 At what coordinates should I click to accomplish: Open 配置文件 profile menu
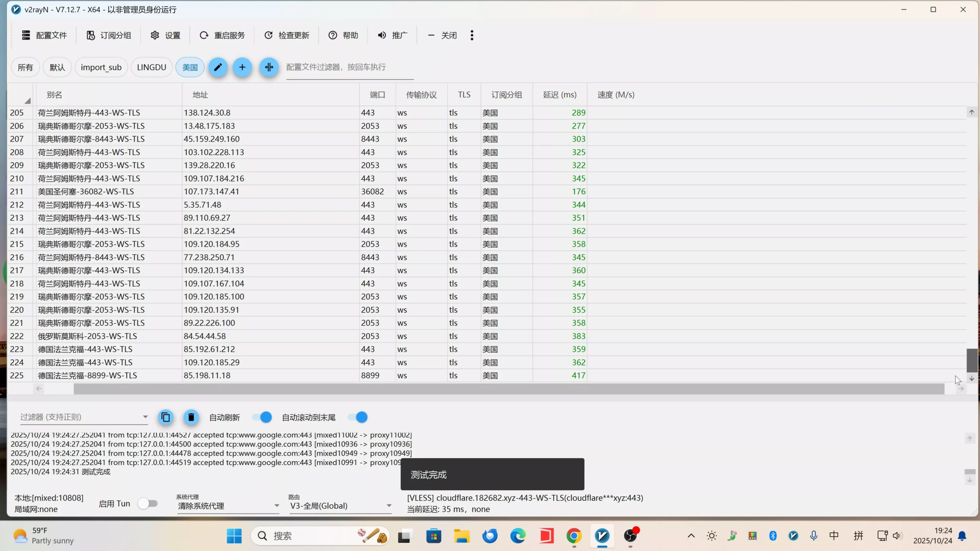point(44,35)
